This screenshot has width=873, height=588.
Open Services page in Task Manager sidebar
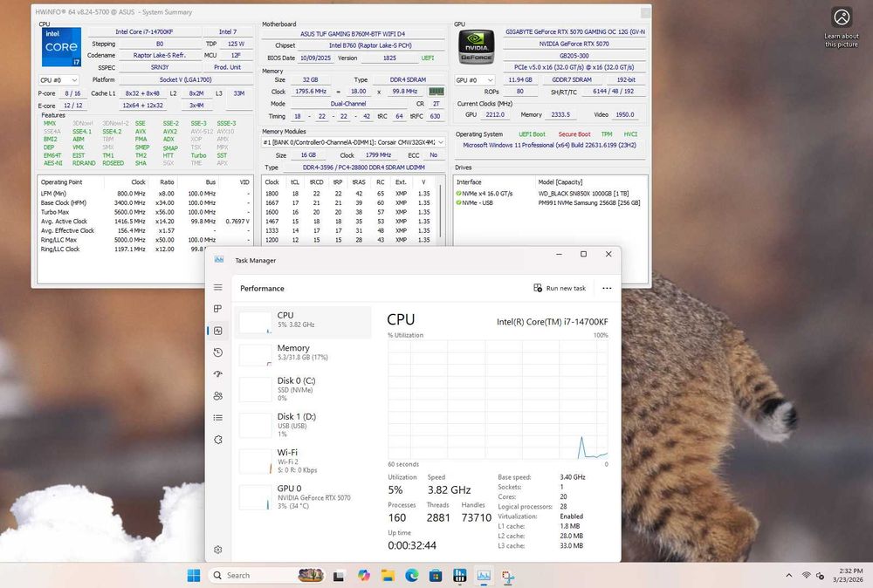(217, 440)
